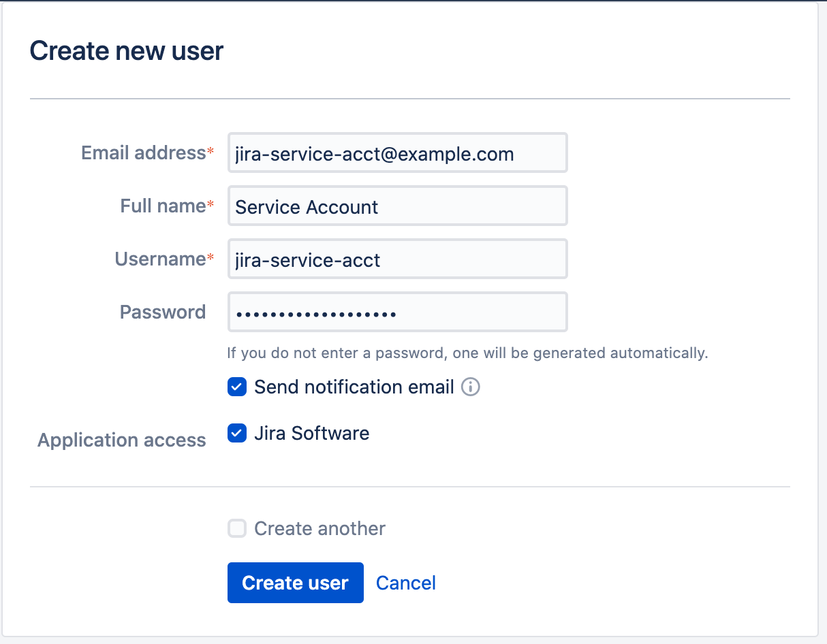Click the Email address field label
Image resolution: width=827 pixels, height=644 pixels.
coord(140,152)
